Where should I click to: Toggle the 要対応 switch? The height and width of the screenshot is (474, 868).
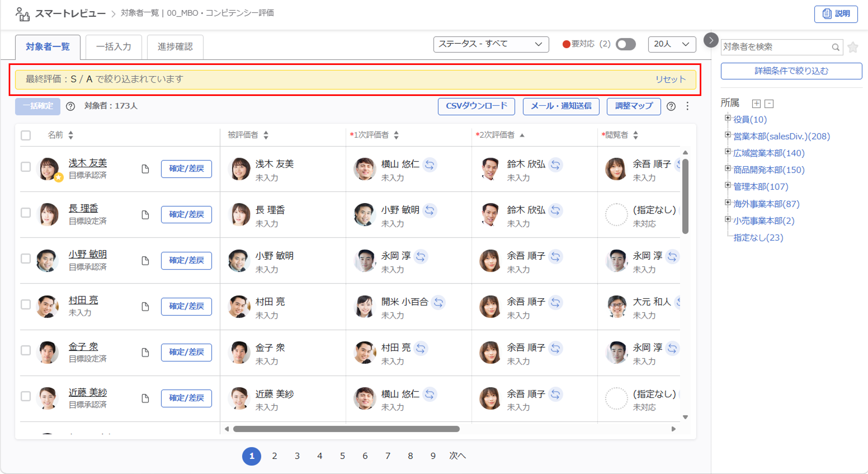[625, 44]
